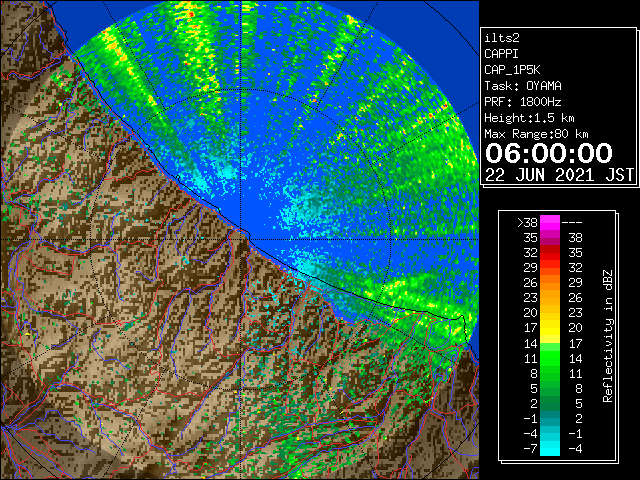Click the 'Reflectivity in dBZ' legend title
This screenshot has width=640, height=480.
click(607, 336)
